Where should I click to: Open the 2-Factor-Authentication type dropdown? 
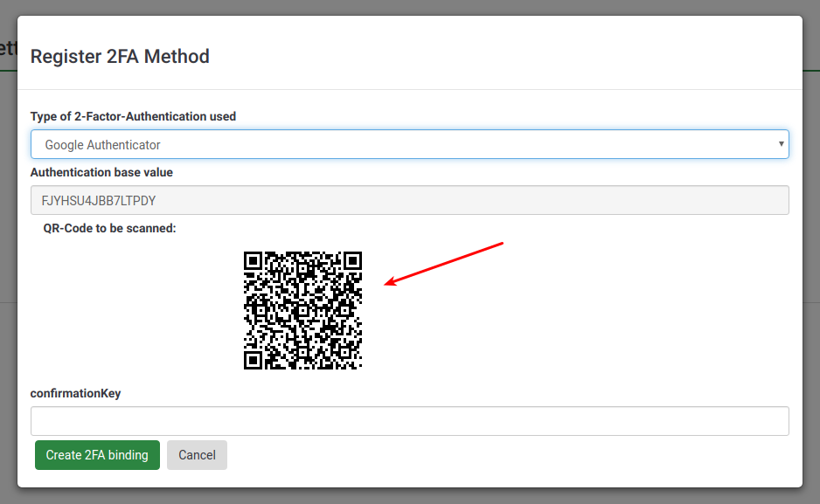409,144
